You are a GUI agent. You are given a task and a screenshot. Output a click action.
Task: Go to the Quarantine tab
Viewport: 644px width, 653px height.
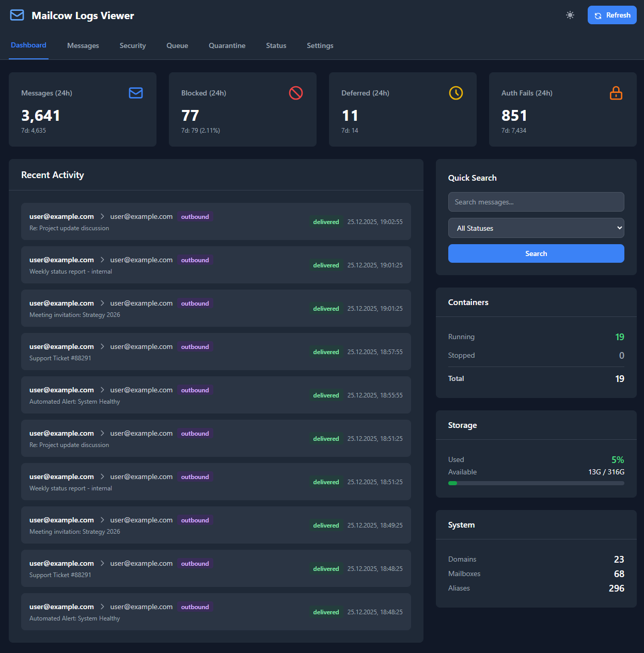tap(227, 46)
